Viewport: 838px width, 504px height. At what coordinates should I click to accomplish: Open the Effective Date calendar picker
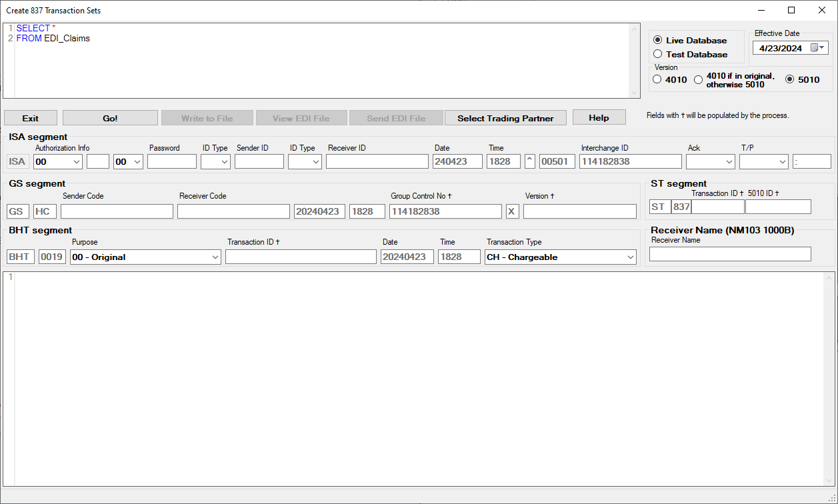[x=818, y=48]
